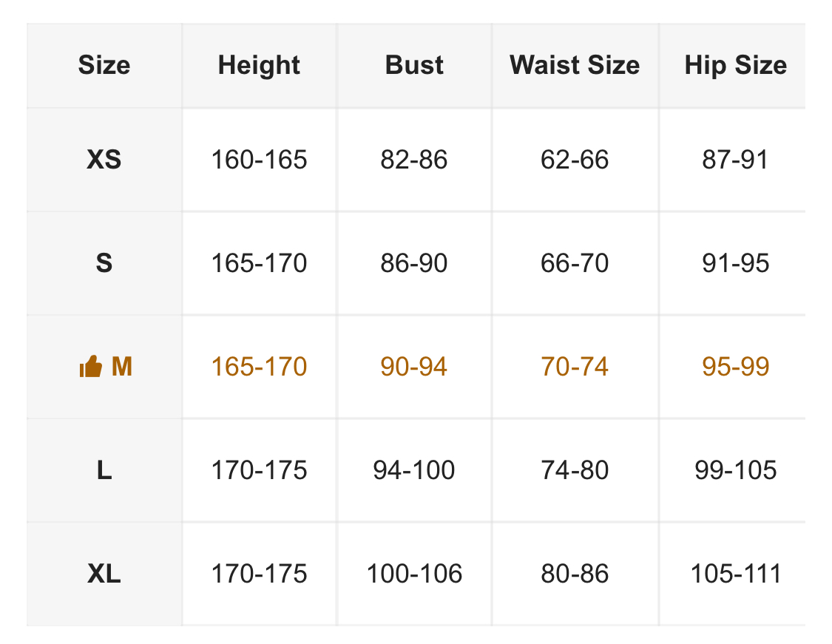Click the highlighted M waist value 70-74
This screenshot has width=832, height=644.
click(575, 367)
